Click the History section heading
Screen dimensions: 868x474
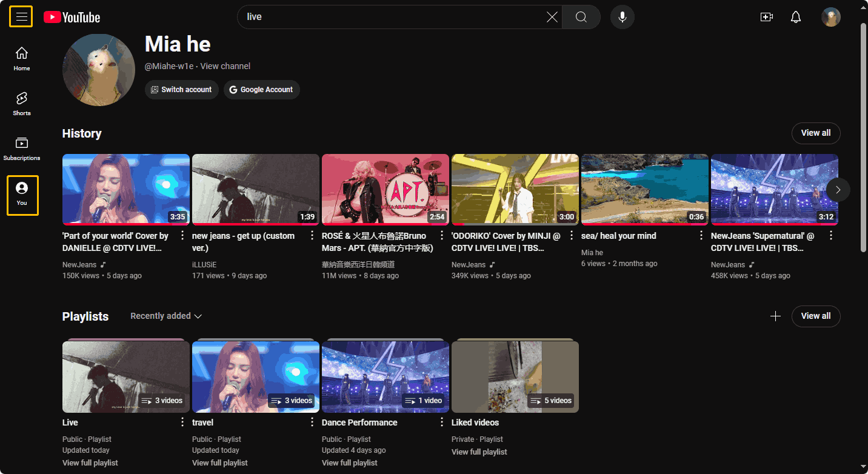pyautogui.click(x=82, y=133)
